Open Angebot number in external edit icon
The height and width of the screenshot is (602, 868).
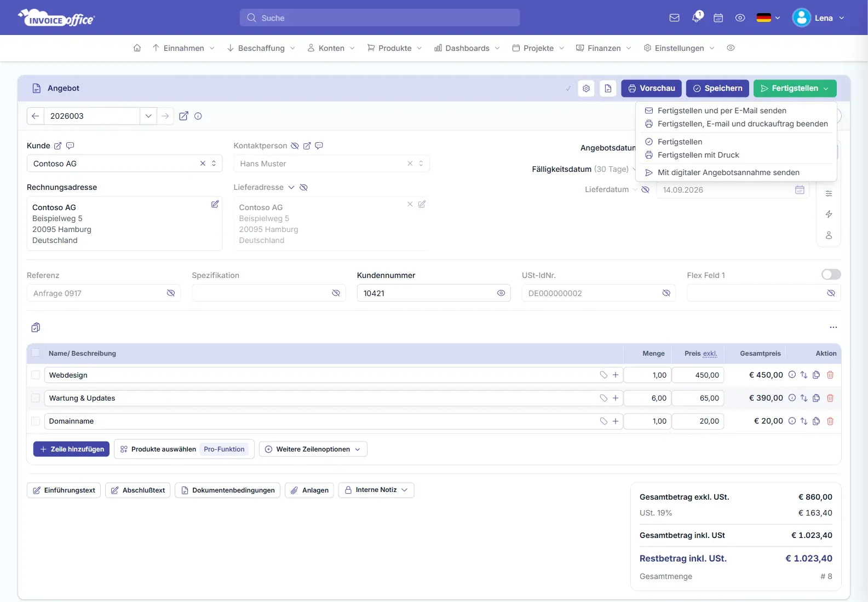183,116
